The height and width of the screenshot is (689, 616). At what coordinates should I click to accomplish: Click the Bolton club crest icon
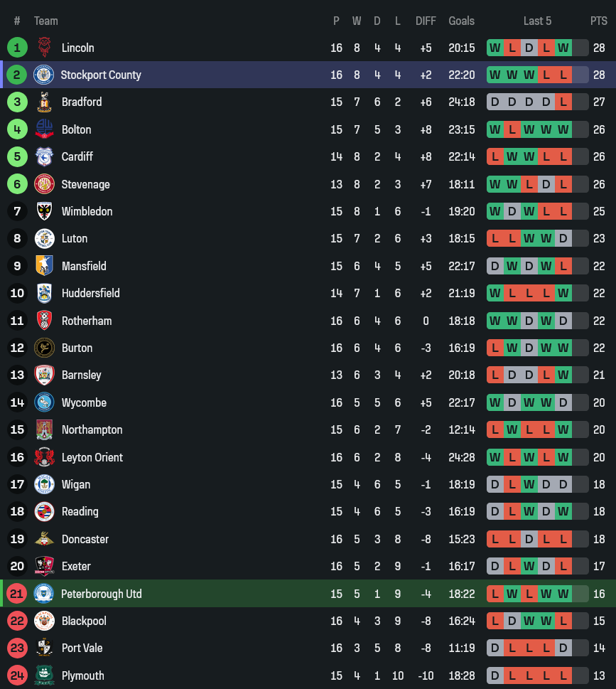coord(44,129)
